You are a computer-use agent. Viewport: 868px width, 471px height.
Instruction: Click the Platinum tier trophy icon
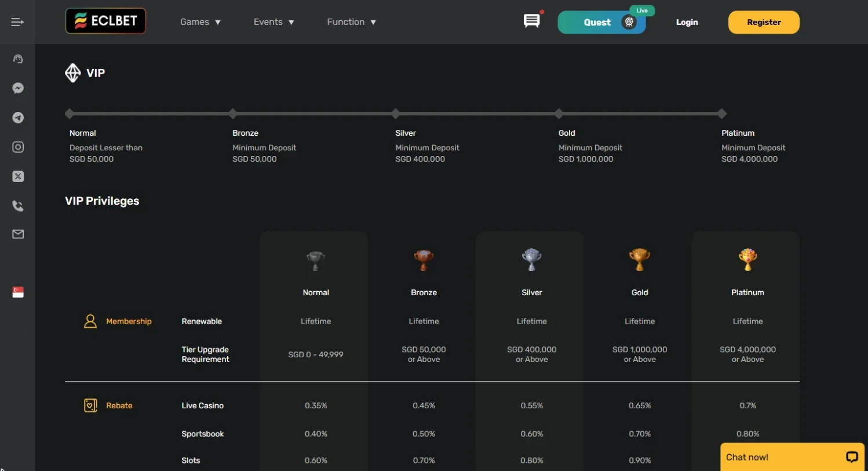[747, 260]
